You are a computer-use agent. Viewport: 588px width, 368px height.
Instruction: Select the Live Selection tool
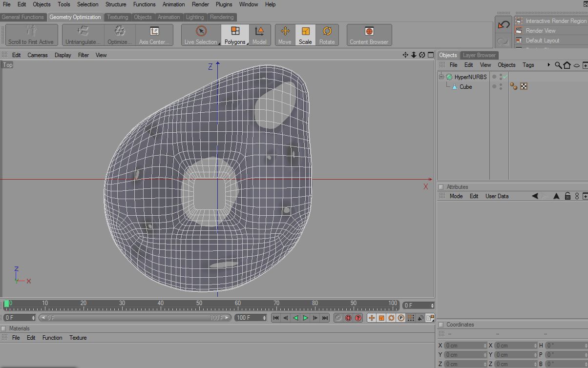point(201,35)
